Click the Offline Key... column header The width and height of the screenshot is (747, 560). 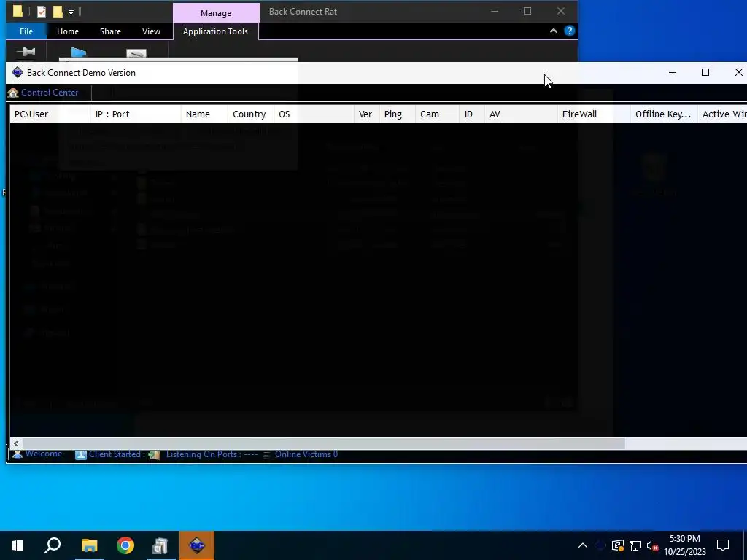point(664,114)
